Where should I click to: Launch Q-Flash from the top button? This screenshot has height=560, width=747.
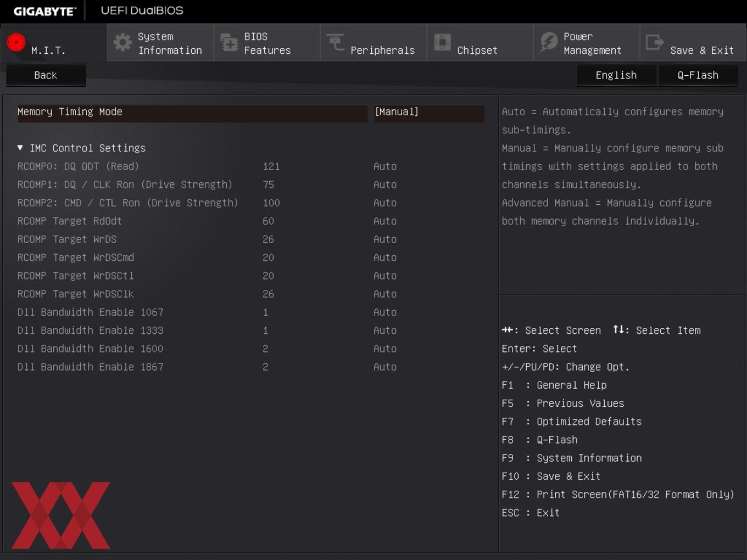pyautogui.click(x=698, y=75)
